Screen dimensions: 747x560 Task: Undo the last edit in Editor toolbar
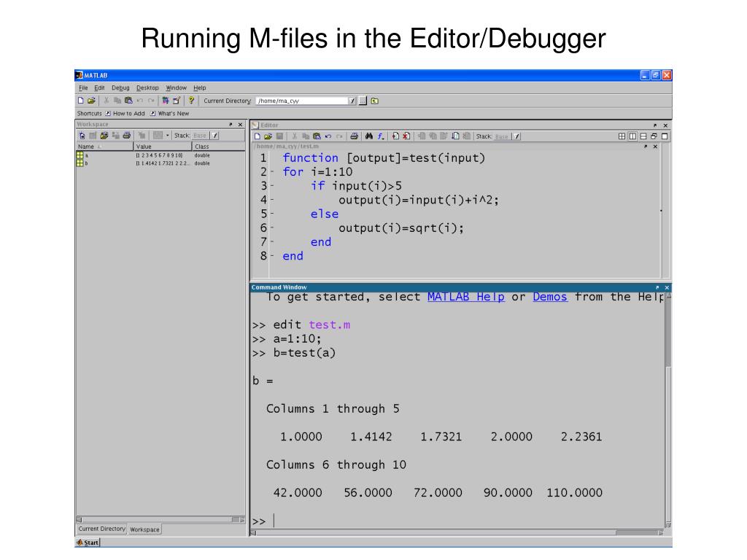[x=328, y=136]
